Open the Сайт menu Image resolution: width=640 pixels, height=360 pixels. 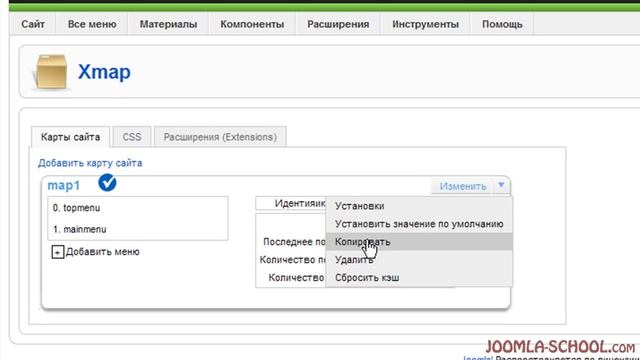33,24
